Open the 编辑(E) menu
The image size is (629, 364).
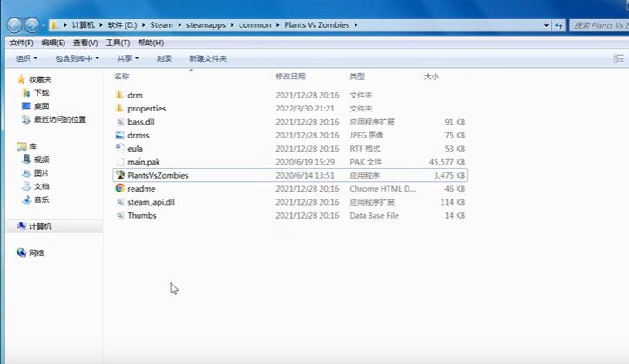click(x=53, y=43)
